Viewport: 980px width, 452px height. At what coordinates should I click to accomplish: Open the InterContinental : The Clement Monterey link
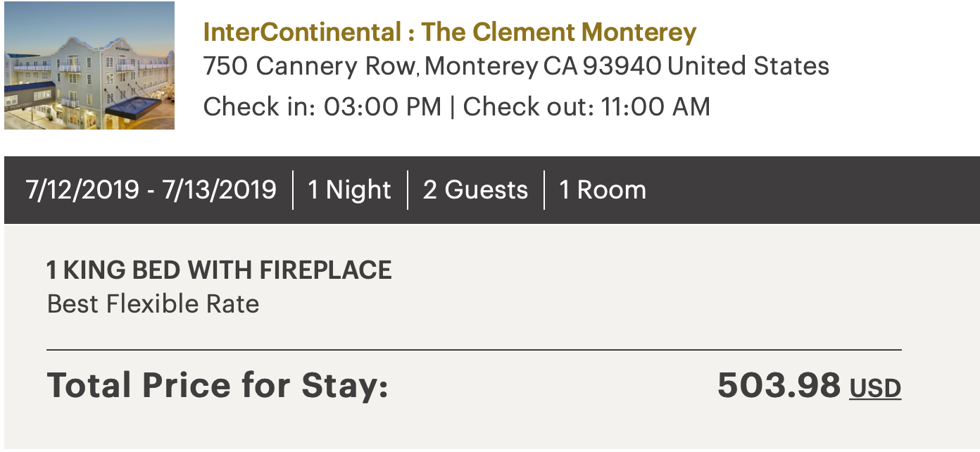click(449, 32)
